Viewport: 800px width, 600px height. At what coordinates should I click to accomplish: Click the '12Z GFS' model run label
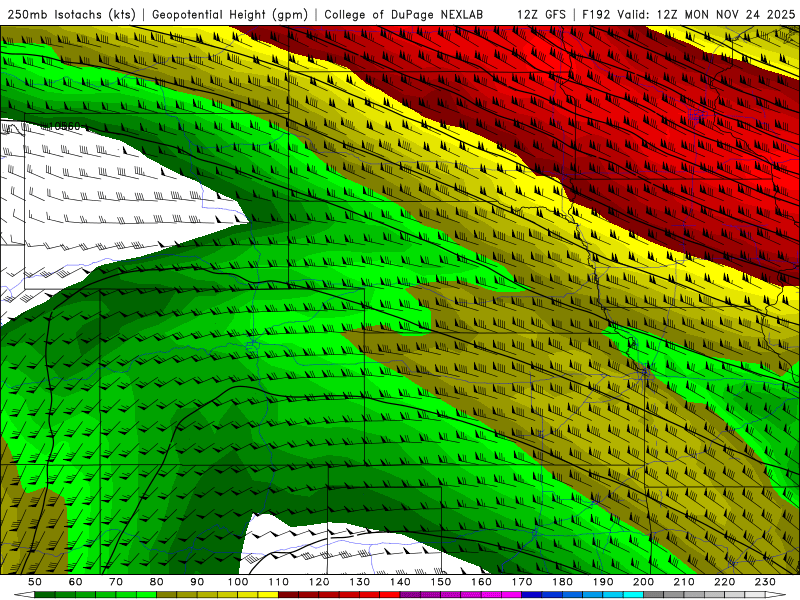542,15
